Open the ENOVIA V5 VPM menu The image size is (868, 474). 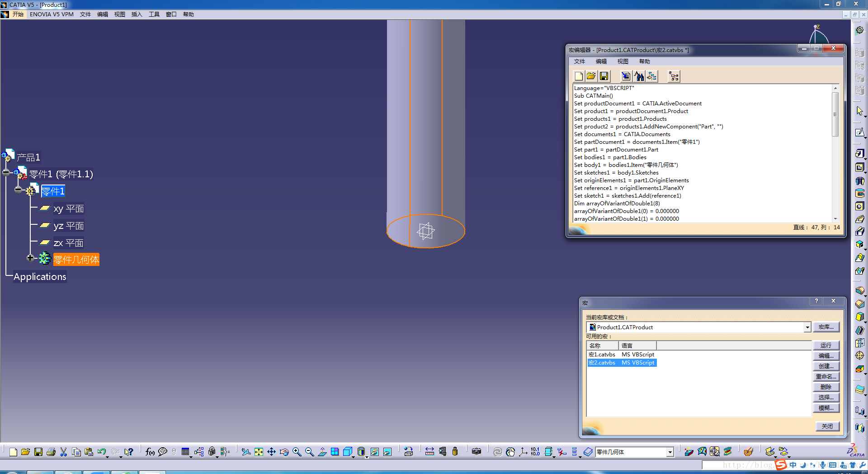pyautogui.click(x=52, y=14)
